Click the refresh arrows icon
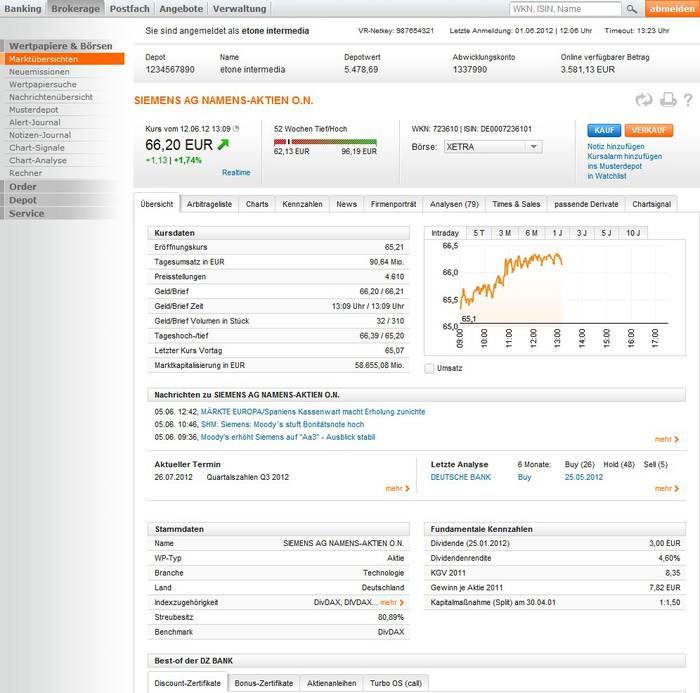Screen dimensions: 700x693 click(x=644, y=100)
